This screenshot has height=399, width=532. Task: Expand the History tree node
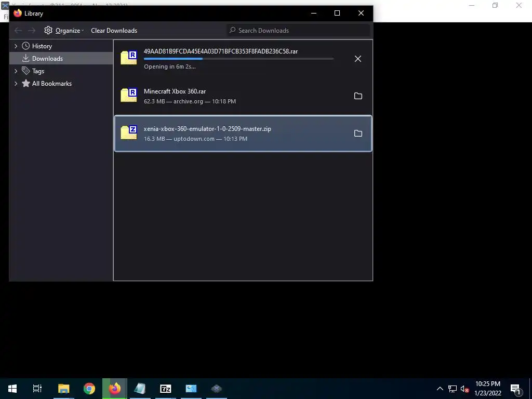(16, 46)
